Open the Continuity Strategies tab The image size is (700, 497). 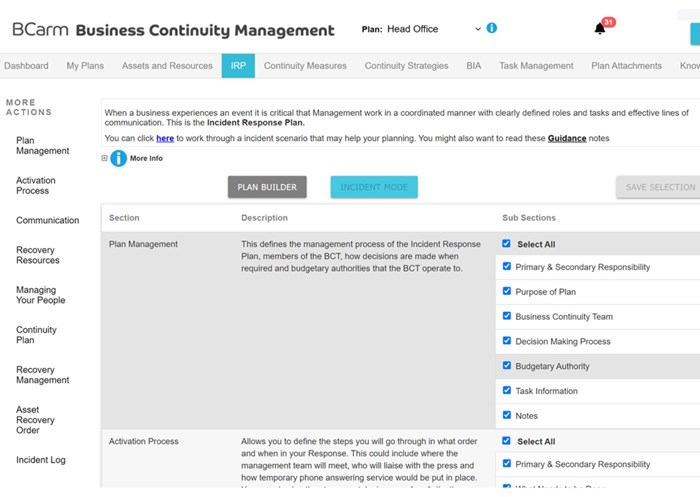406,66
